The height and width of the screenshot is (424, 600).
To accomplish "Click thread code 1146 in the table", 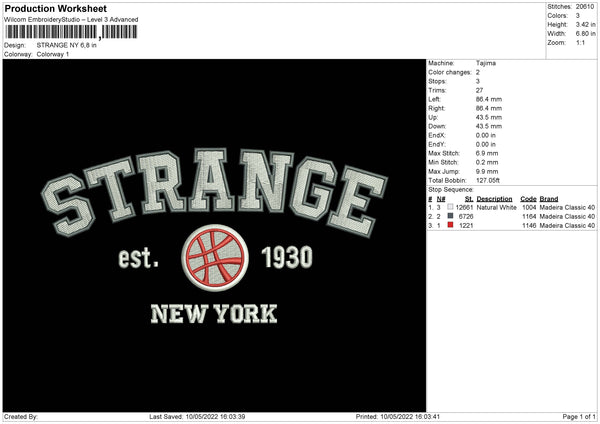I will coord(529,226).
